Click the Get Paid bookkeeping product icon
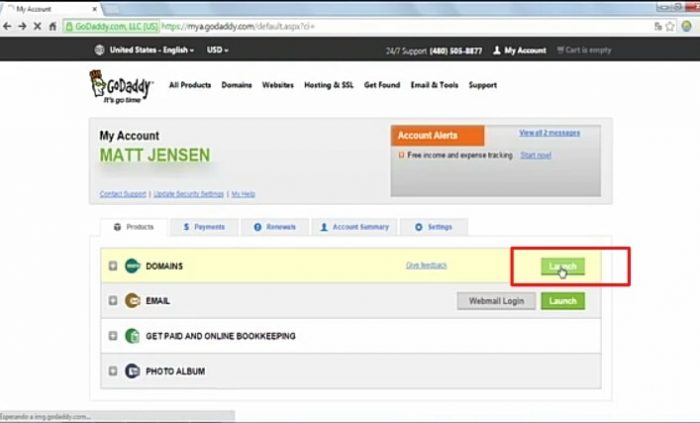This screenshot has width=700, height=423. [x=133, y=336]
